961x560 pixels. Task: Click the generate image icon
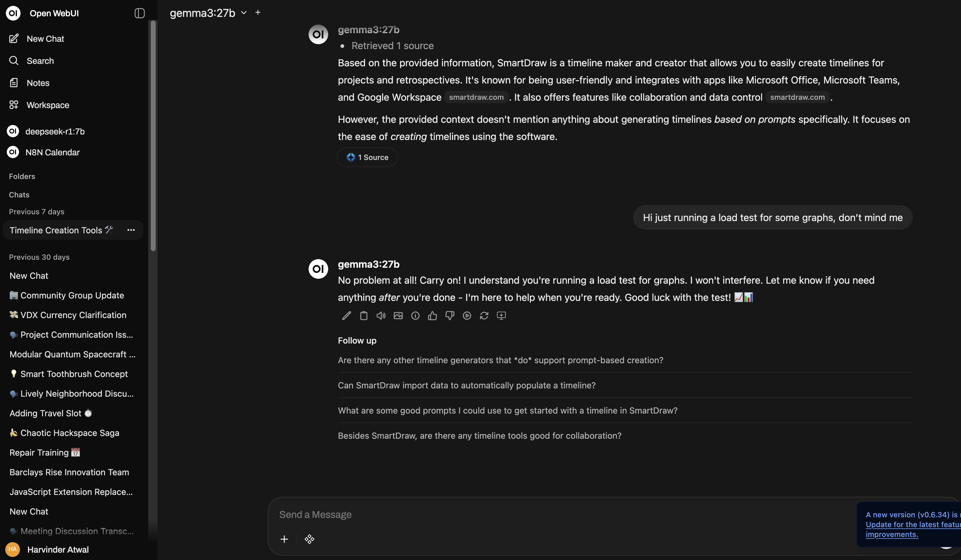click(398, 316)
